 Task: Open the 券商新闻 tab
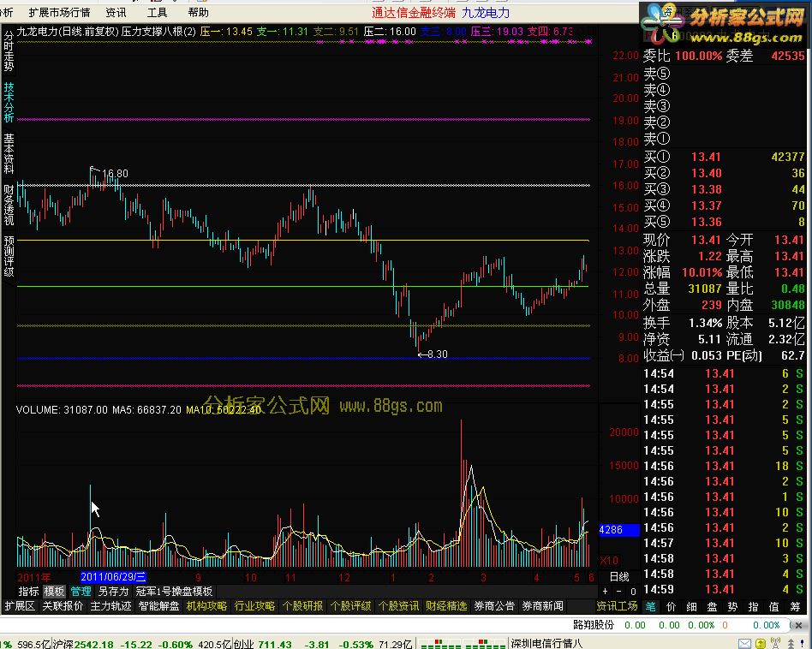[x=542, y=606]
